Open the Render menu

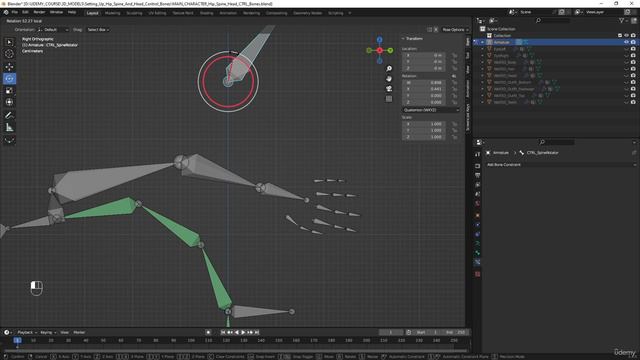[x=39, y=13]
